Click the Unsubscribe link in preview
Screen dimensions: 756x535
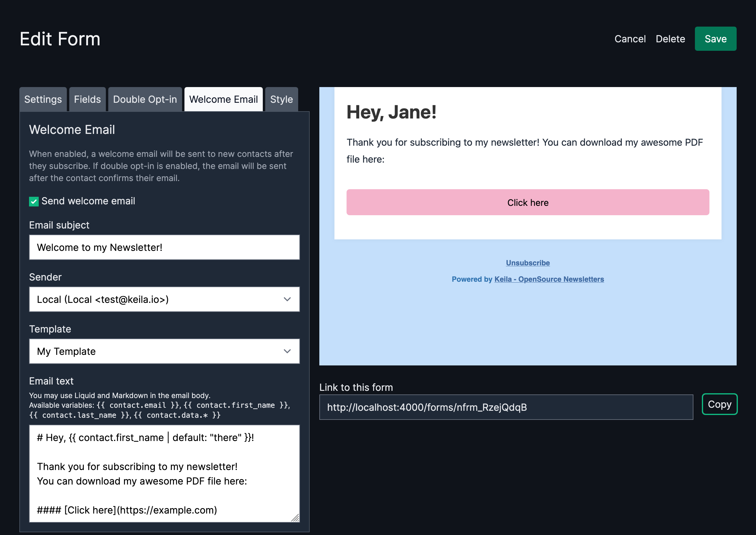[x=528, y=263]
